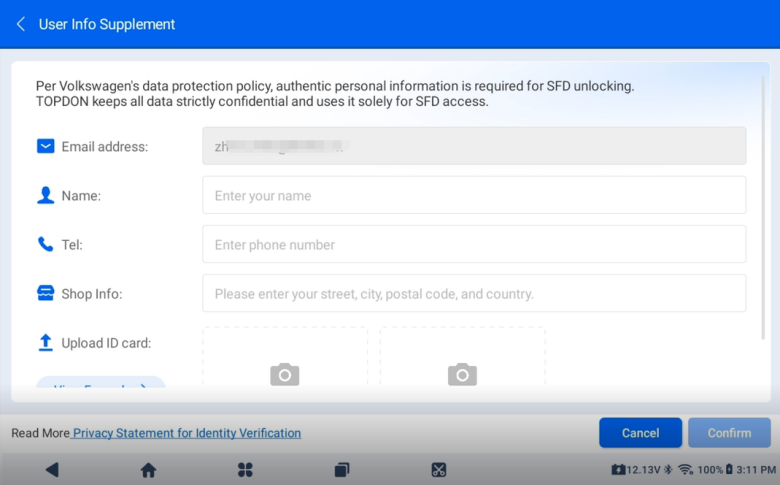This screenshot has height=485, width=780.
Task: Open Privacy Statement for Identity Verification link
Action: tap(187, 433)
